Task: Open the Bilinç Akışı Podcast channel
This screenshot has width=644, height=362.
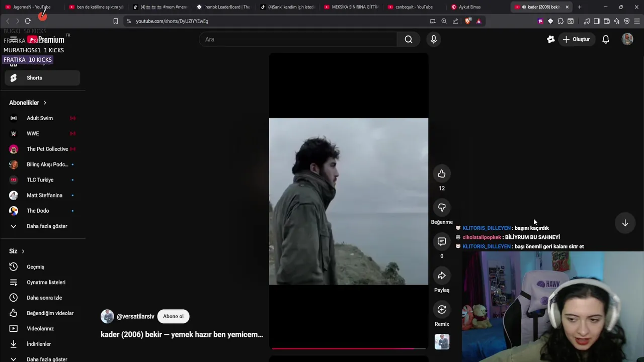Action: pyautogui.click(x=42, y=164)
